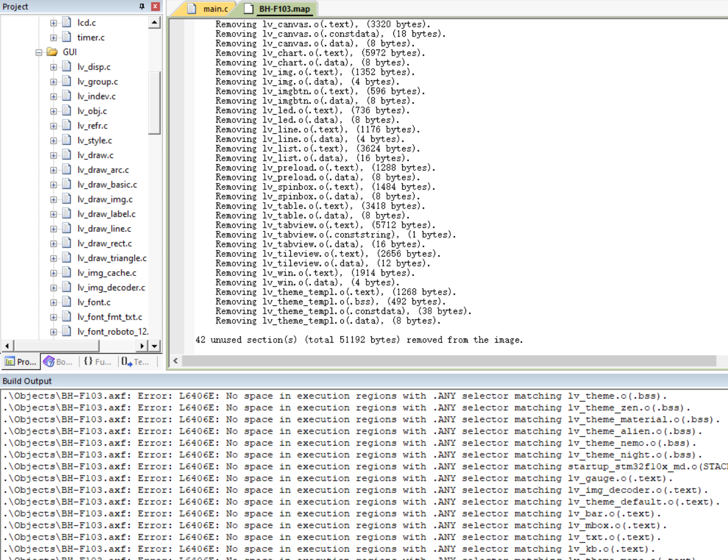This screenshot has width=728, height=560.
Task: Click the 'Removing lv_canvas.o(.text)' line
Action: [x=323, y=24]
